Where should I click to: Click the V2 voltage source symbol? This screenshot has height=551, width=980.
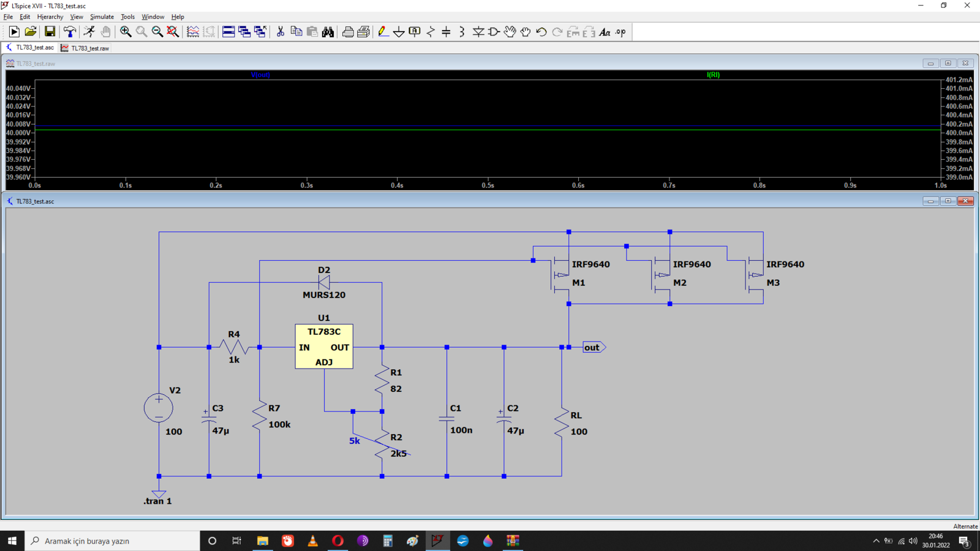159,408
